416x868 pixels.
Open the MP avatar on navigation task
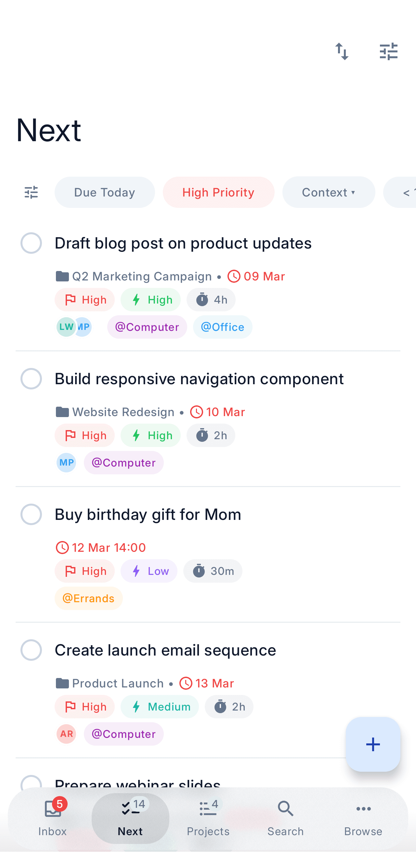point(66,463)
